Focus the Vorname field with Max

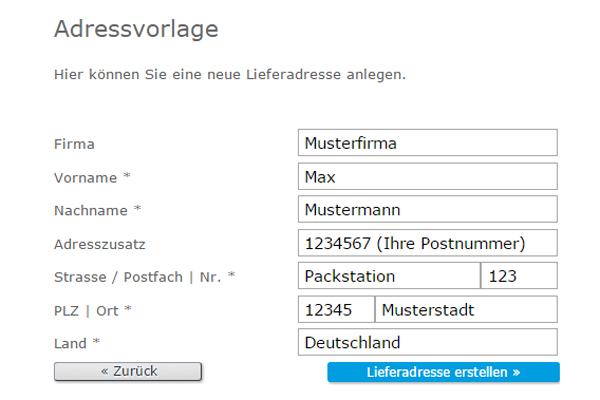427,176
